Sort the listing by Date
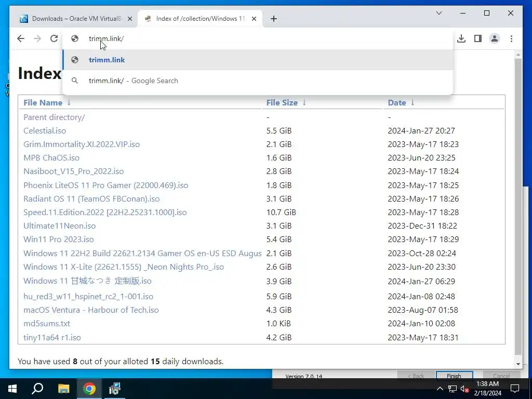Image resolution: width=532 pixels, height=399 pixels. 396,103
